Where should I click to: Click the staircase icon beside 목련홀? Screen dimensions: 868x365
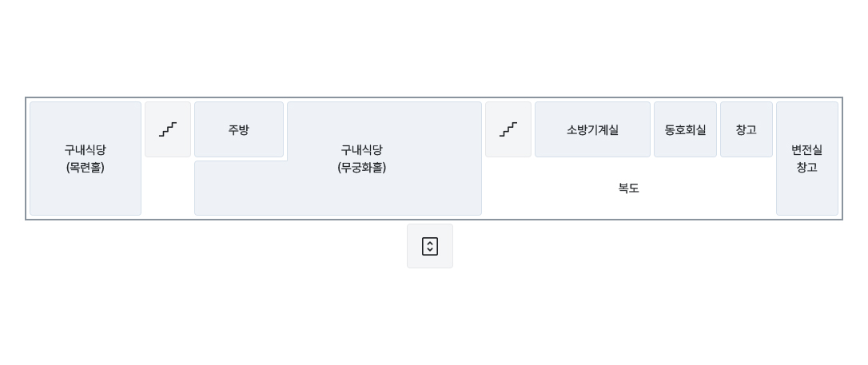pyautogui.click(x=168, y=129)
